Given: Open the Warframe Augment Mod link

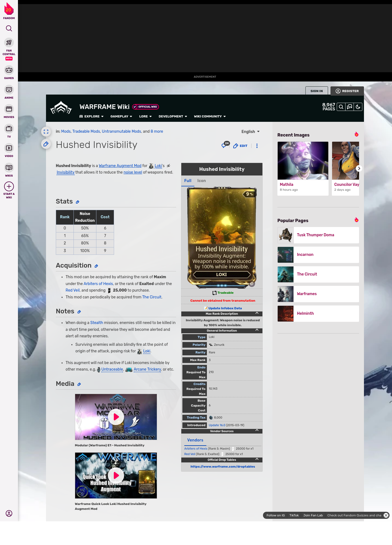Looking at the screenshot, I should 120,166.
